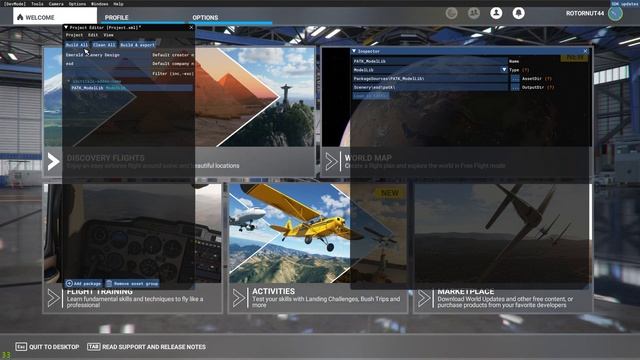The height and width of the screenshot is (360, 640).
Task: Click the Flight Training chevron icon
Action: 53,298
